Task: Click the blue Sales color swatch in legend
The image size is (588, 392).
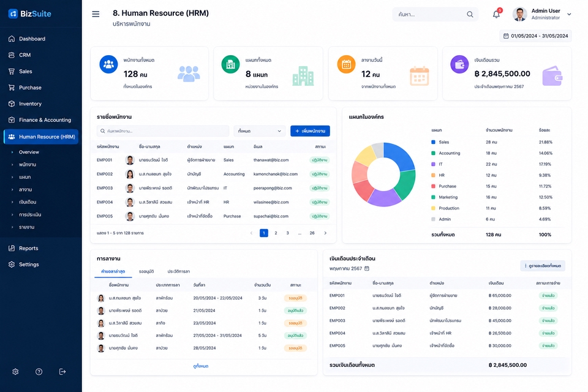Action: click(433, 142)
